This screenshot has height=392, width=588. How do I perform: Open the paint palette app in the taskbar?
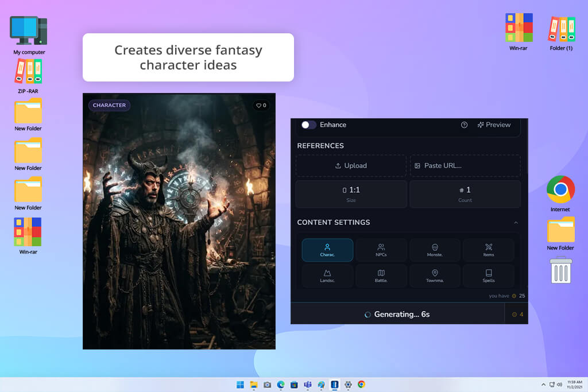[x=322, y=385]
